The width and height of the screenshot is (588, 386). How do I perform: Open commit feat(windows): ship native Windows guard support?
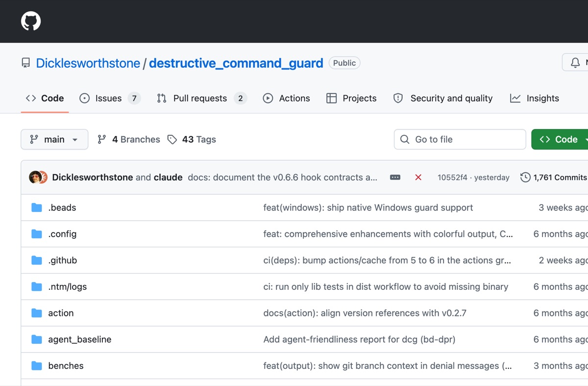tap(368, 207)
